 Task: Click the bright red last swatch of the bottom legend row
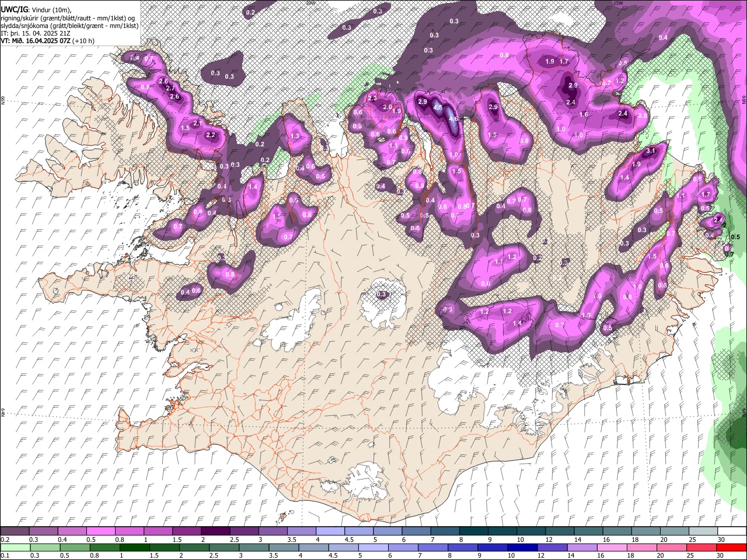[731, 547]
